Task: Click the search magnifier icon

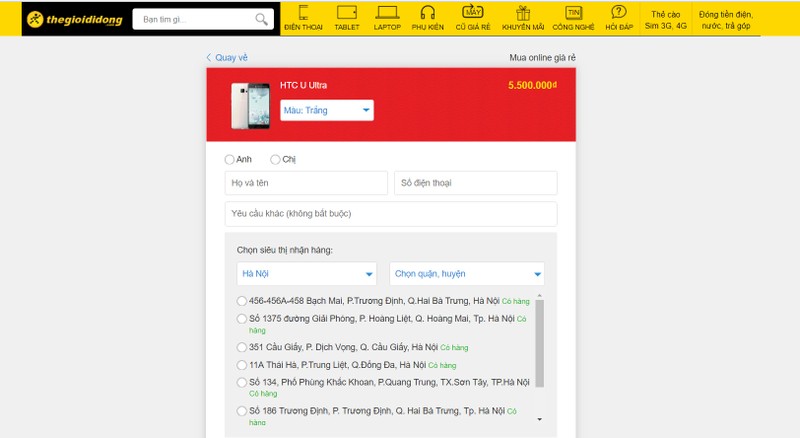Action: pyautogui.click(x=261, y=19)
